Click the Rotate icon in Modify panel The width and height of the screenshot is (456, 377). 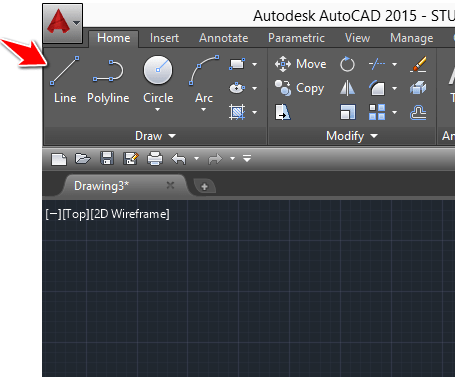click(x=347, y=64)
